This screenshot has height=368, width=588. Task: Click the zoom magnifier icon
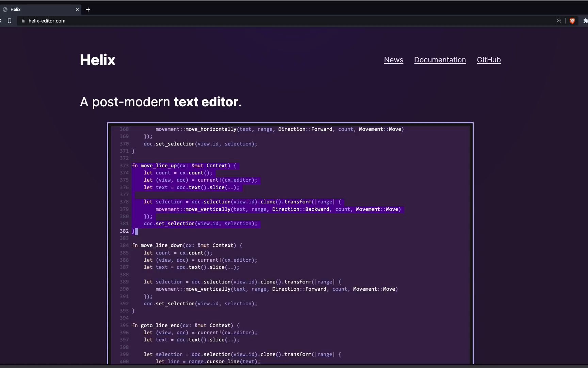click(559, 21)
